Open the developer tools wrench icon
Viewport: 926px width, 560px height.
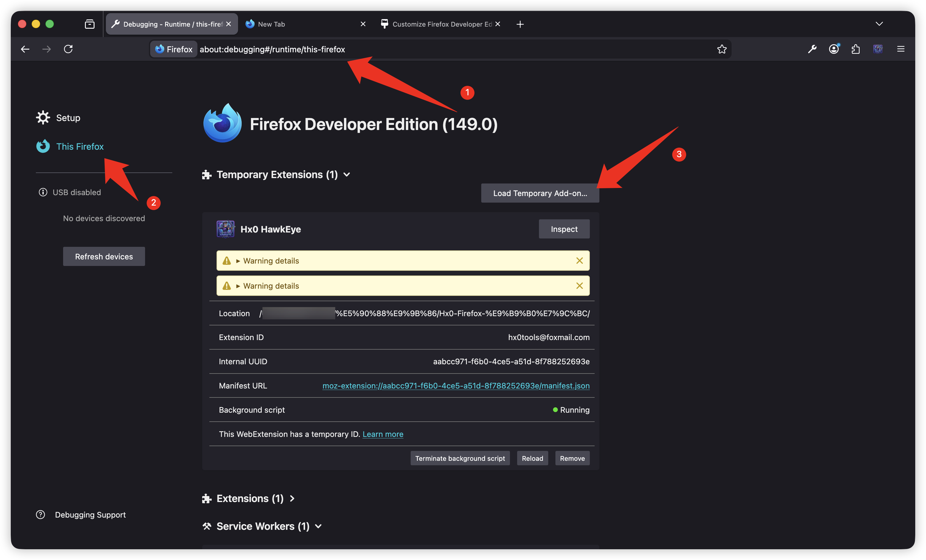pos(812,49)
